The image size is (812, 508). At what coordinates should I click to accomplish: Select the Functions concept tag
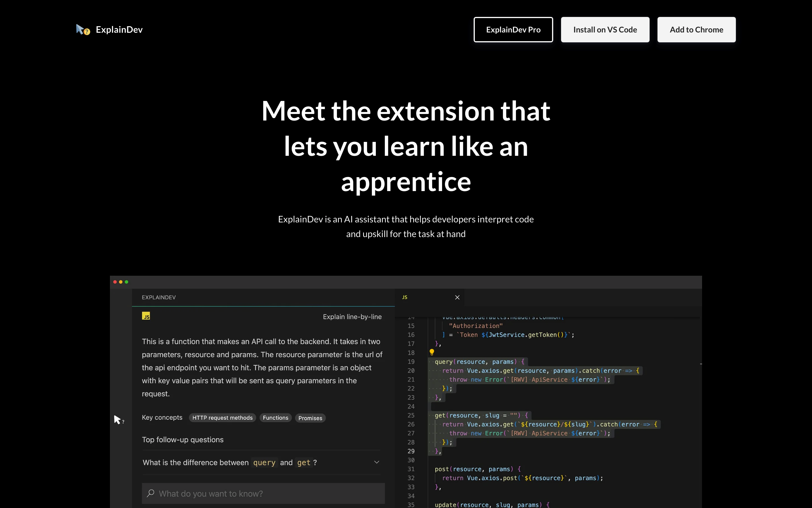coord(275,418)
